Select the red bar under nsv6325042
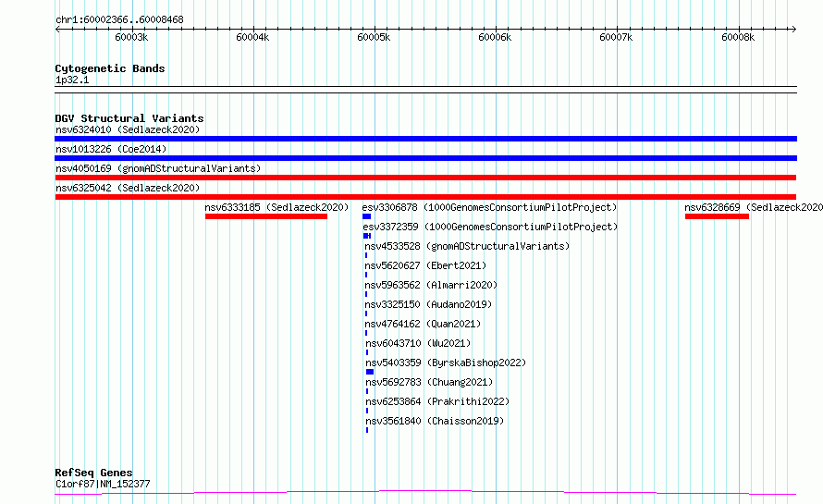The height and width of the screenshot is (504, 823). click(425, 197)
